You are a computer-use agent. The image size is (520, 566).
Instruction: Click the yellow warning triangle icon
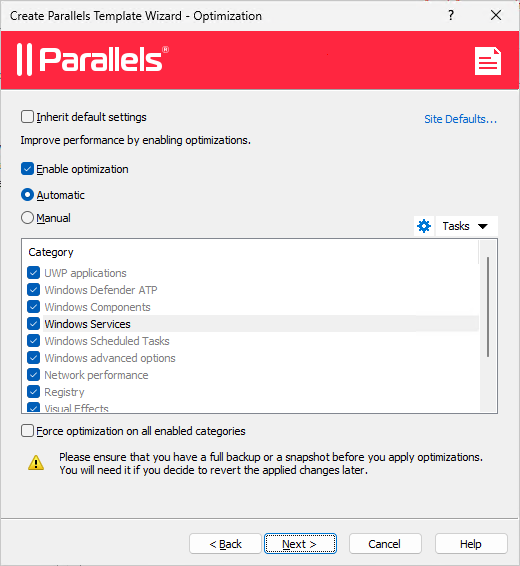(x=36, y=463)
